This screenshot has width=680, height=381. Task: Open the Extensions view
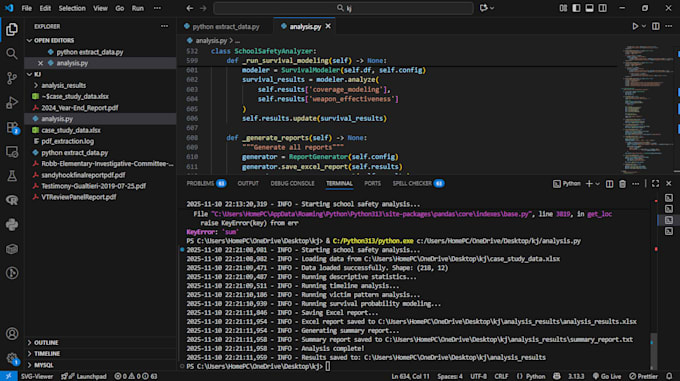(x=12, y=127)
